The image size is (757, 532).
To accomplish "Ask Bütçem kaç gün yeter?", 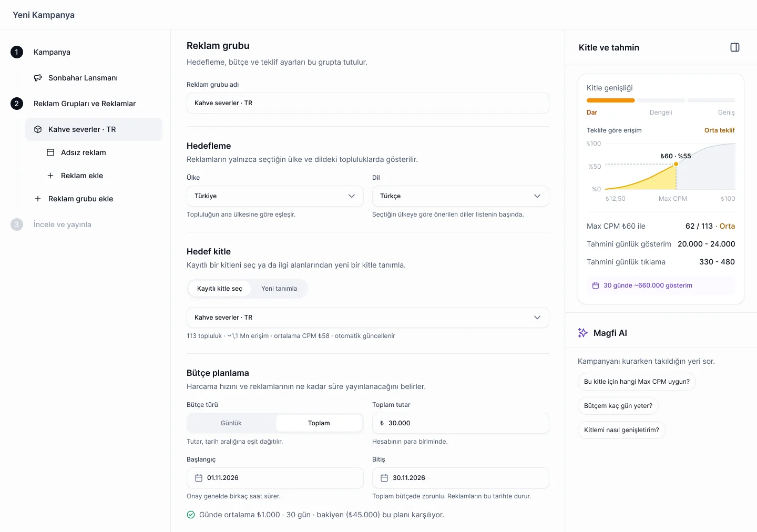I will coord(618,406).
